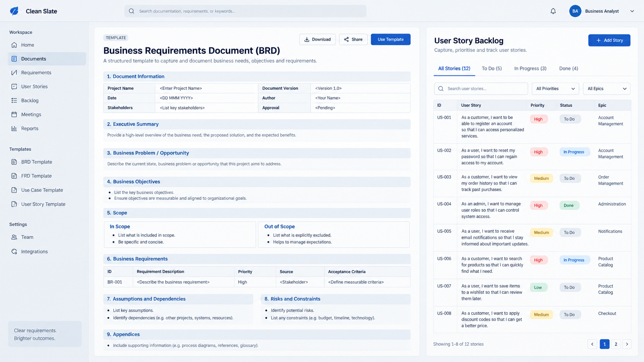Open page 2 of stories
Viewport: 644px width, 362px height.
pyautogui.click(x=616, y=344)
